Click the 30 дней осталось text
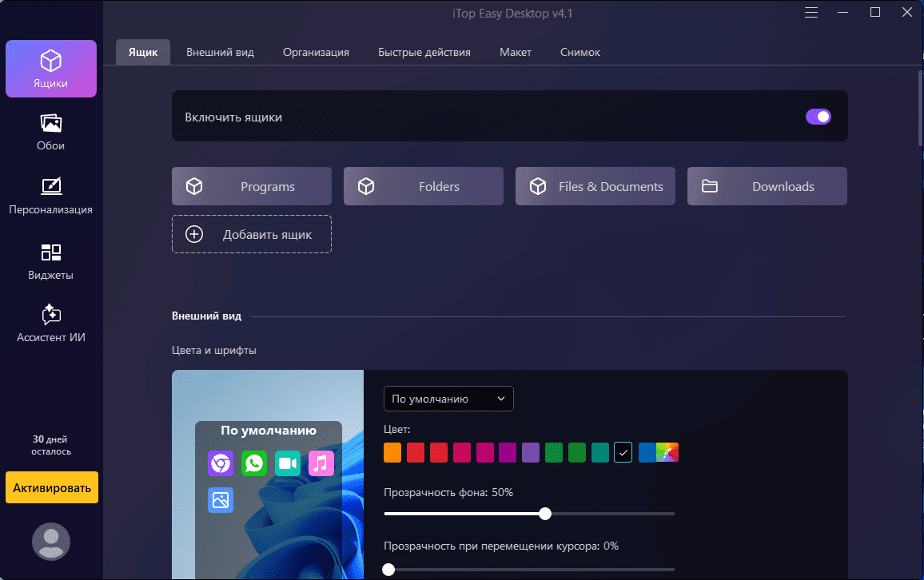The image size is (924, 580). [x=51, y=445]
